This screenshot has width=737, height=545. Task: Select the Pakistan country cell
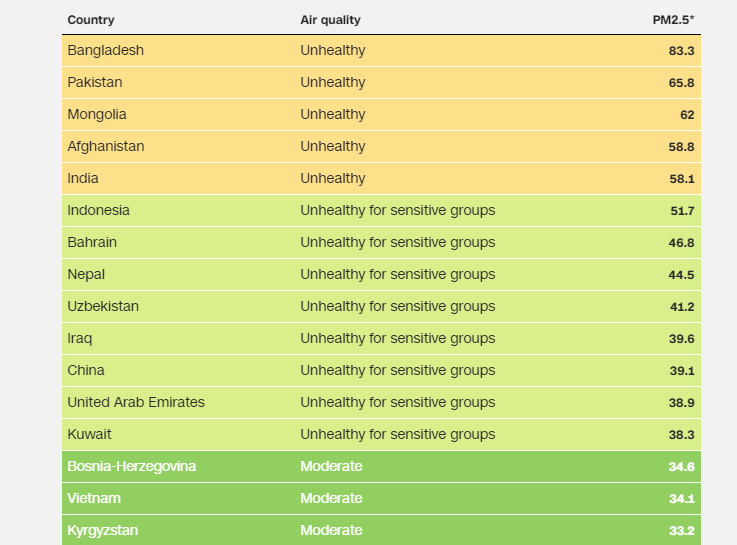[x=94, y=82]
